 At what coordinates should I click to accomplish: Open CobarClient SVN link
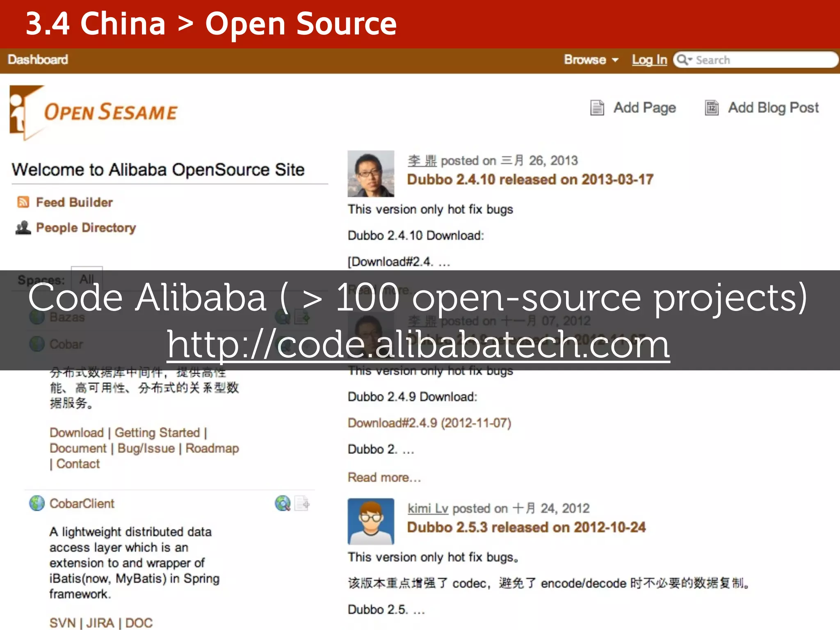coord(63,623)
